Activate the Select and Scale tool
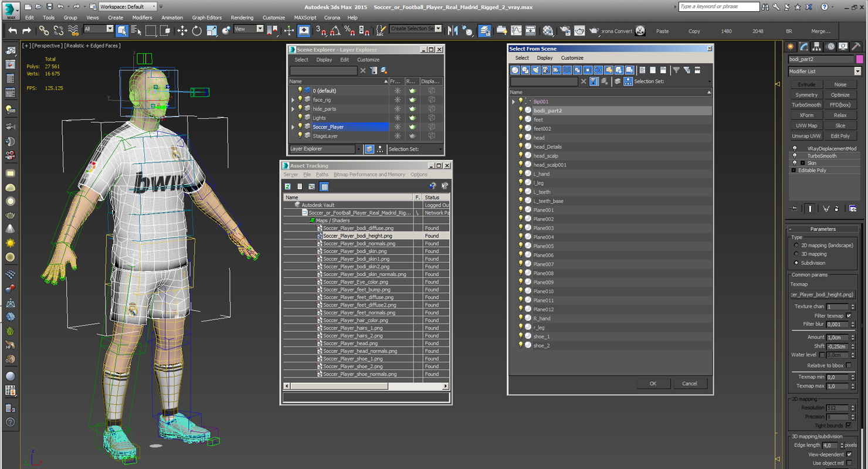The image size is (868, 469). 212,30
